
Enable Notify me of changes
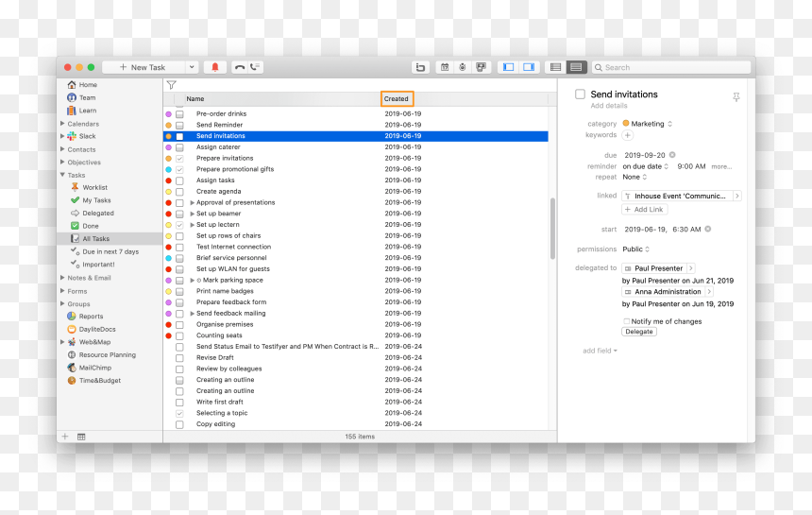tap(627, 321)
